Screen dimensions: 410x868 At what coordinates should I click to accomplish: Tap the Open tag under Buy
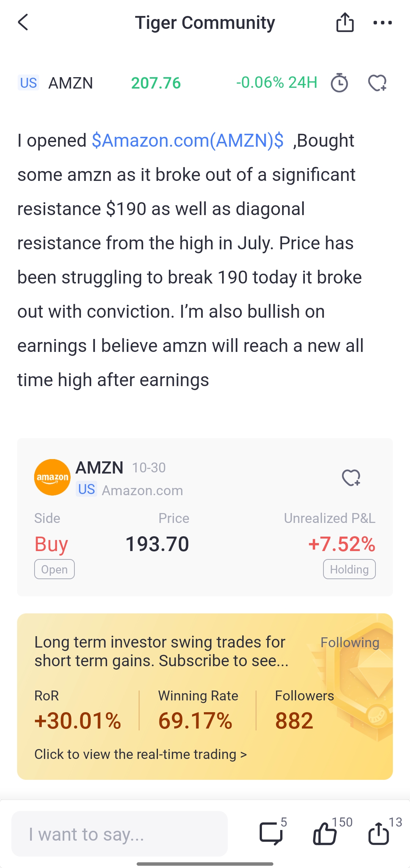coord(54,569)
